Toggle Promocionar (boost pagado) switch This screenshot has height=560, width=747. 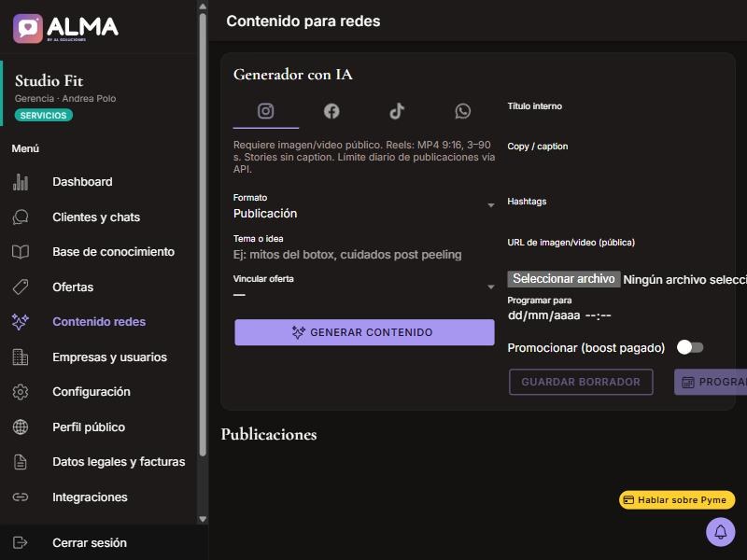coord(690,347)
